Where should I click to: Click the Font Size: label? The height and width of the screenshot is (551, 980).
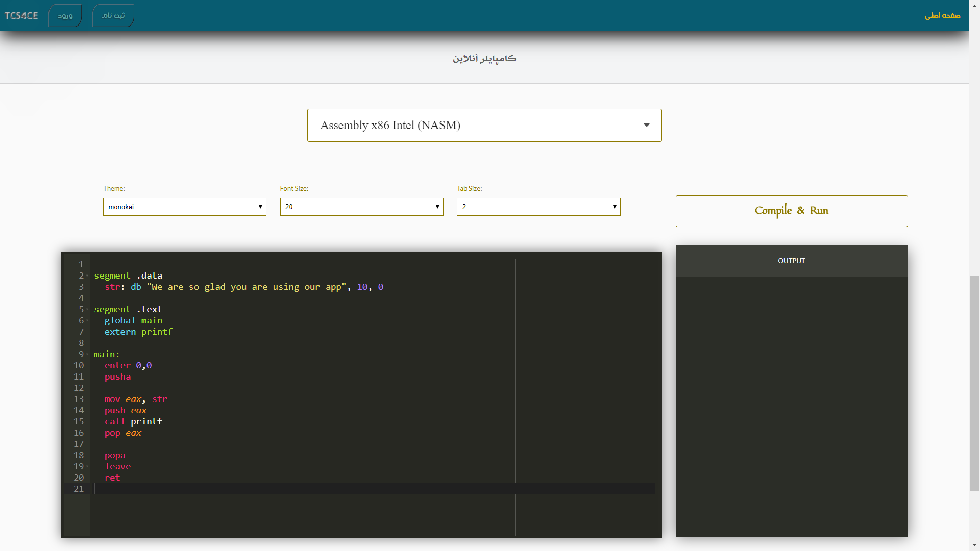pos(294,188)
